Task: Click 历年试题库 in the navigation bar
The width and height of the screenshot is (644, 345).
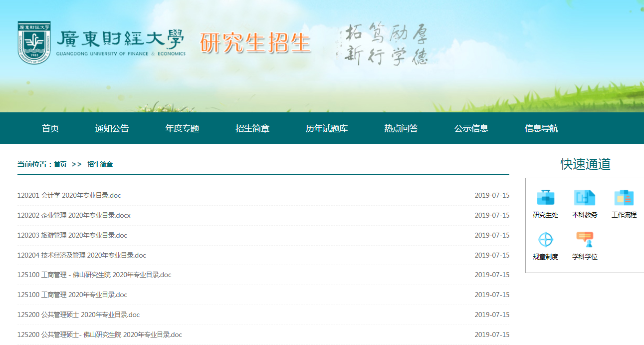Action: [x=327, y=128]
